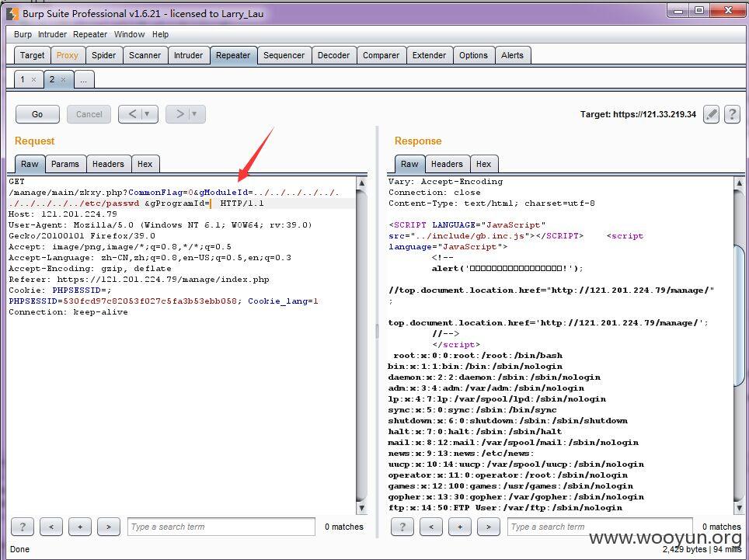Show response Hex tab
Screen dimensions: 749x560
[483, 164]
